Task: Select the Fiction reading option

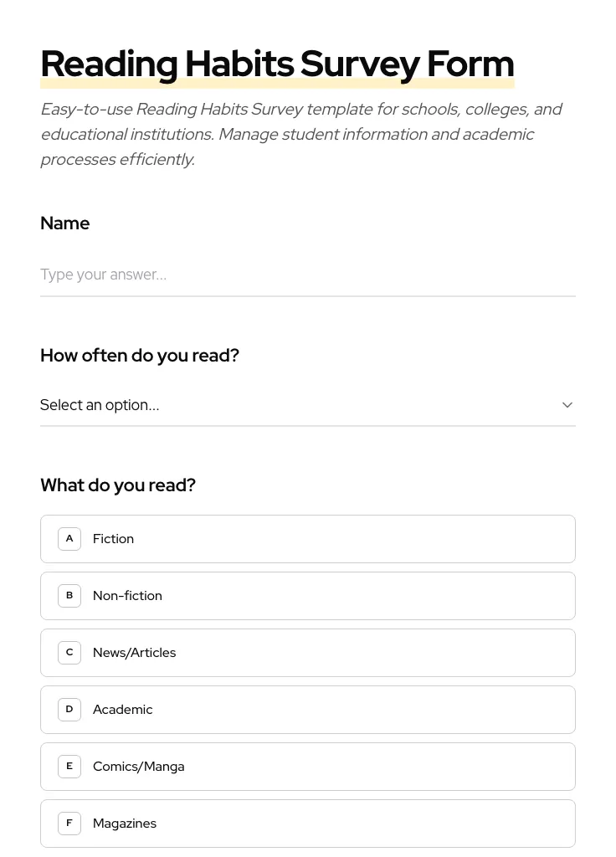Action: click(308, 538)
